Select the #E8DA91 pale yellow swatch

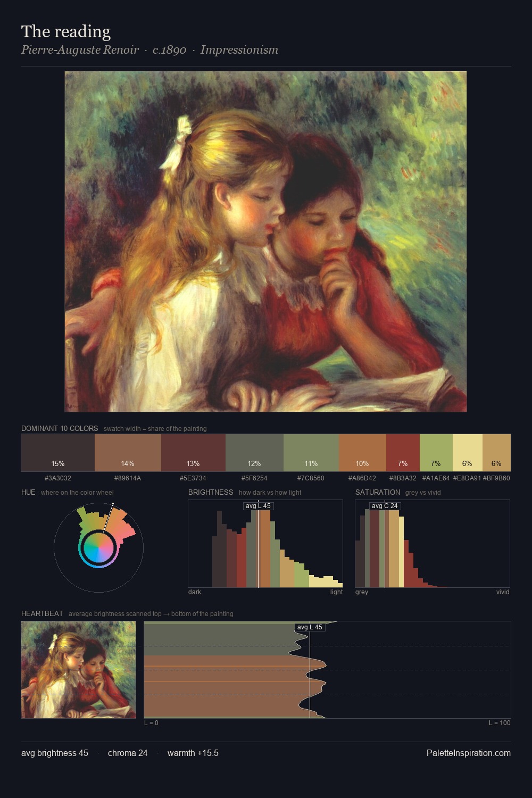(x=468, y=453)
